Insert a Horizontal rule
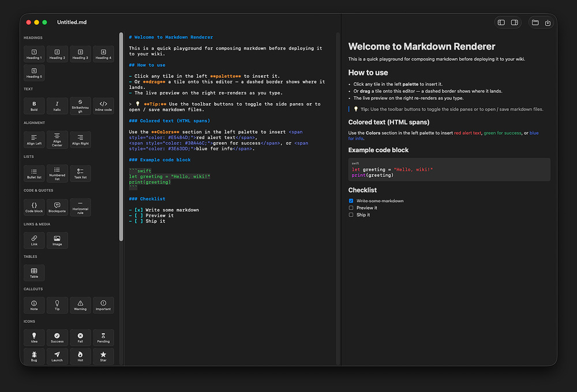This screenshot has width=577, height=392. pyautogui.click(x=80, y=208)
